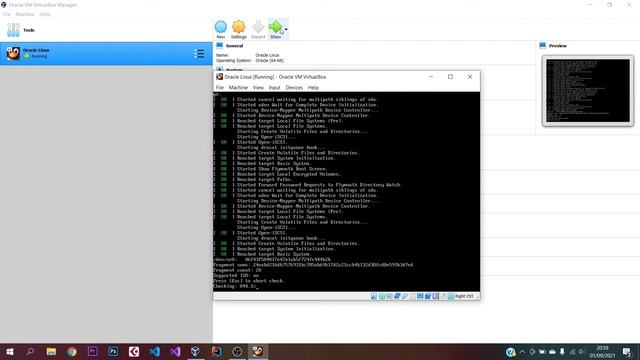640x360 pixels.
Task: Open Help menu in the VM window
Action: click(x=313, y=87)
